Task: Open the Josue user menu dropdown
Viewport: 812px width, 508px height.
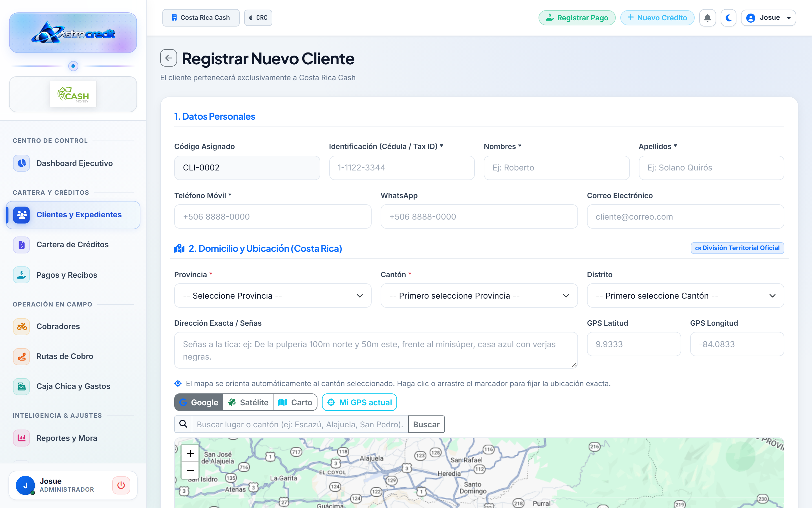Action: 768,18
